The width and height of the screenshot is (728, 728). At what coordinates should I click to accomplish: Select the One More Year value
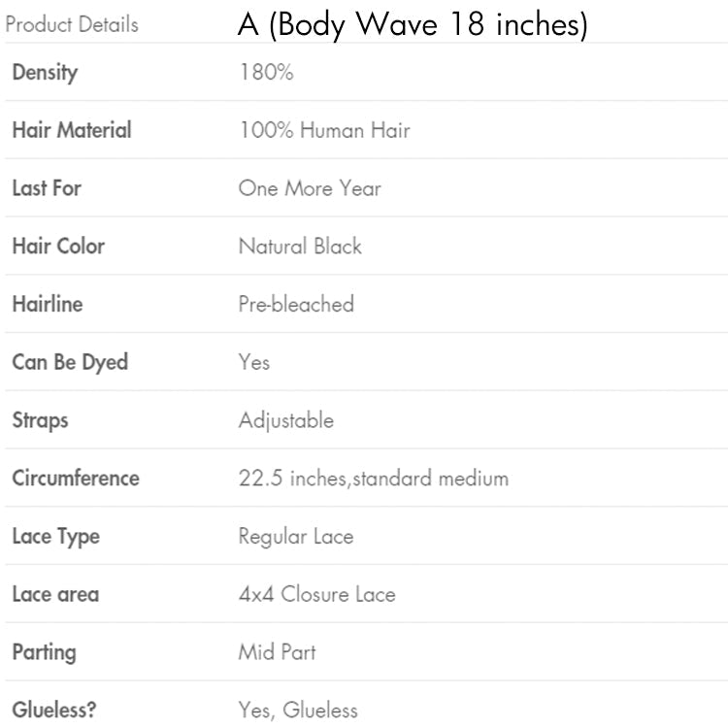(x=310, y=188)
